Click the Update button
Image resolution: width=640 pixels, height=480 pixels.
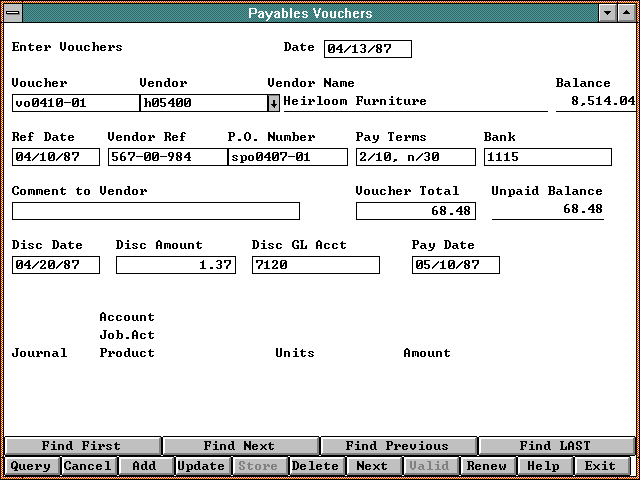coord(201,466)
